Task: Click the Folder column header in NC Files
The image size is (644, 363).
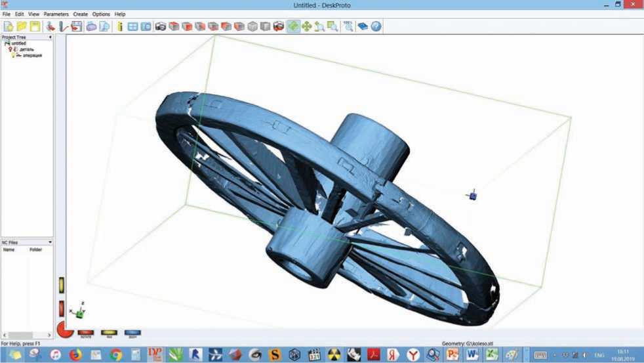Action: point(35,249)
